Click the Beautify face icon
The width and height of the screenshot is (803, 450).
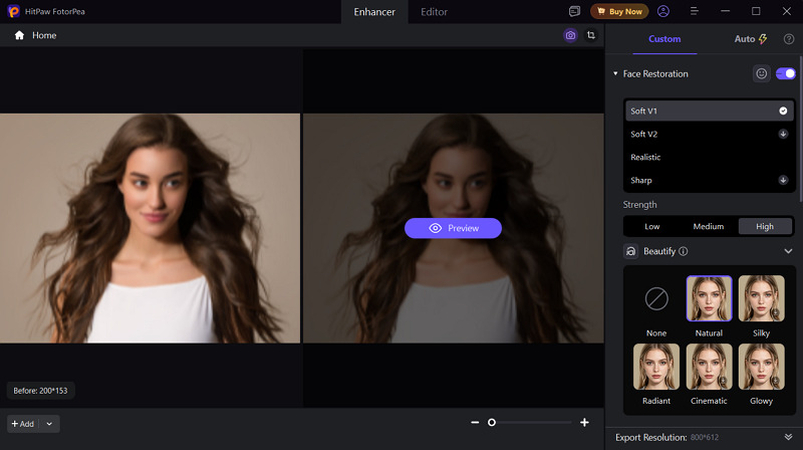(x=631, y=251)
